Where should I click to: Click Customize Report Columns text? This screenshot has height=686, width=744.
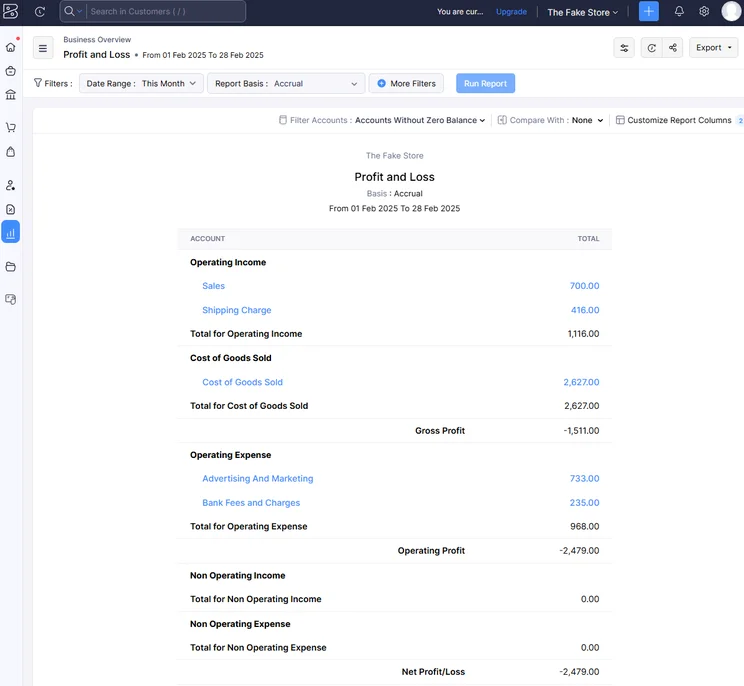[x=679, y=120]
